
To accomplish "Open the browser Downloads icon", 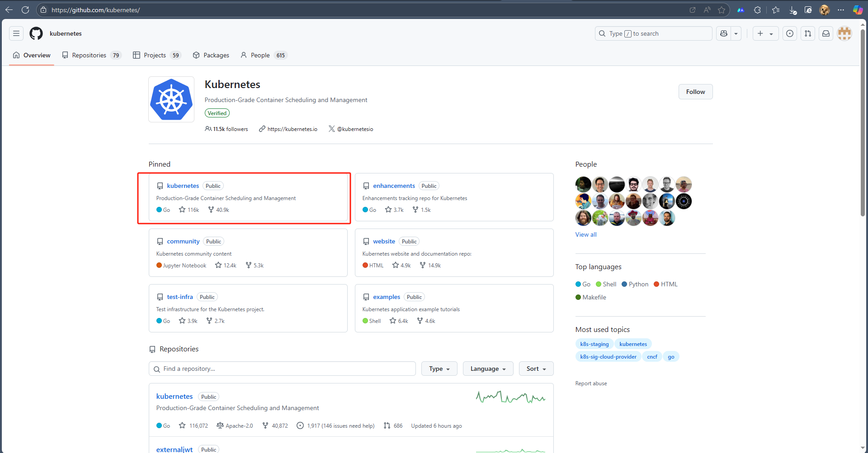I will coord(793,9).
